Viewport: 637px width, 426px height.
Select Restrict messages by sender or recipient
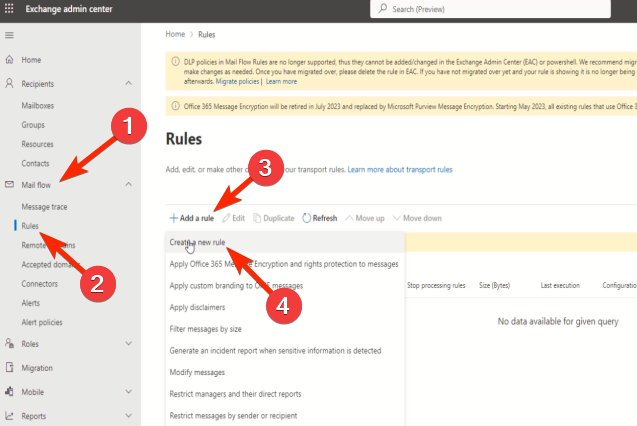click(x=285, y=415)
